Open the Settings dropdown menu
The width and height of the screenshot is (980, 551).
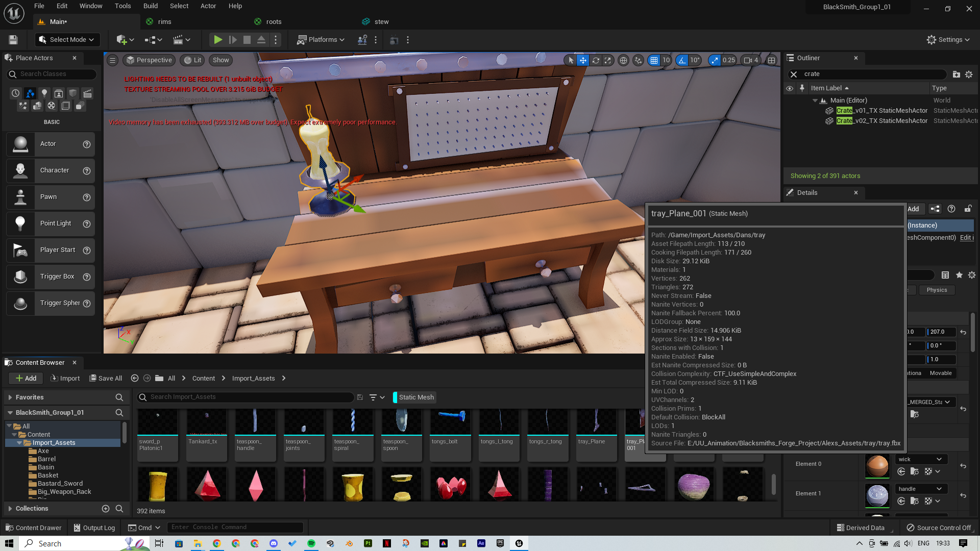click(x=948, y=40)
